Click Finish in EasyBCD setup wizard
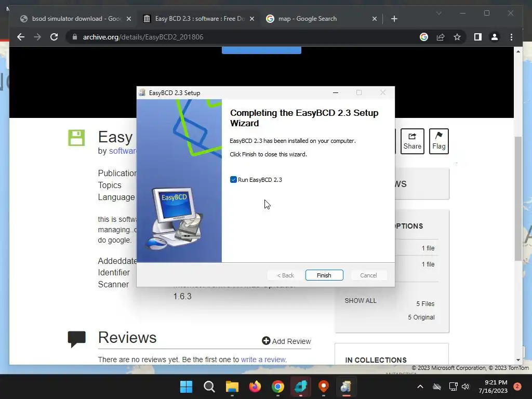532x399 pixels. coord(324,275)
